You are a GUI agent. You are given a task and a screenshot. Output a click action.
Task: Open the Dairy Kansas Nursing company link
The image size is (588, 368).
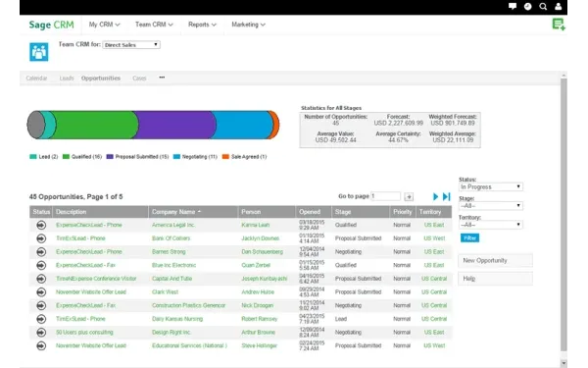177,319
